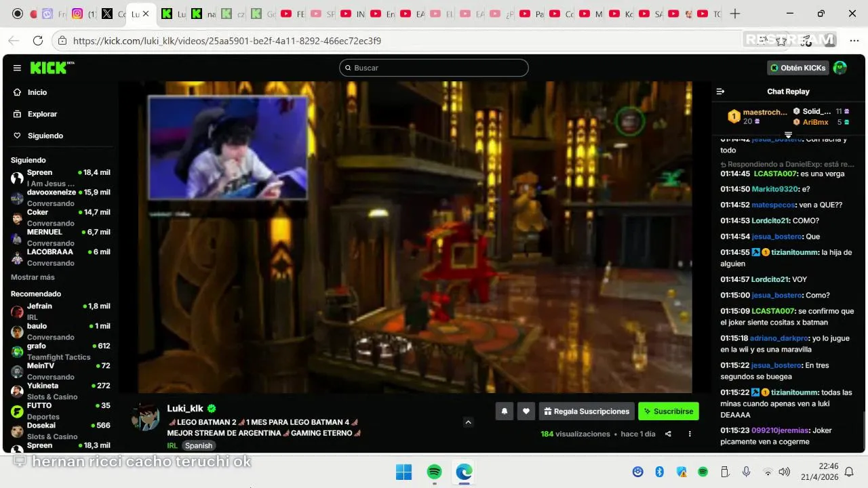
Task: Open Coker channel in sidebar
Action: click(60, 217)
